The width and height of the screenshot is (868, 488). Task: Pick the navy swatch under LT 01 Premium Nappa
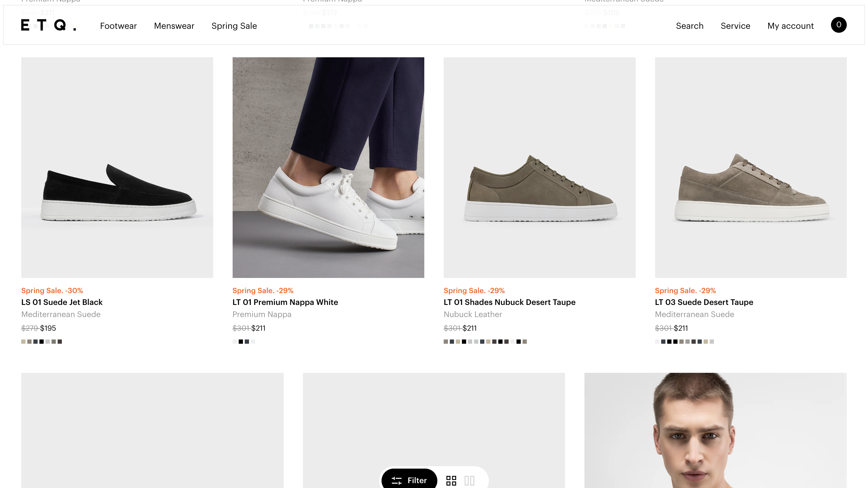click(x=247, y=342)
